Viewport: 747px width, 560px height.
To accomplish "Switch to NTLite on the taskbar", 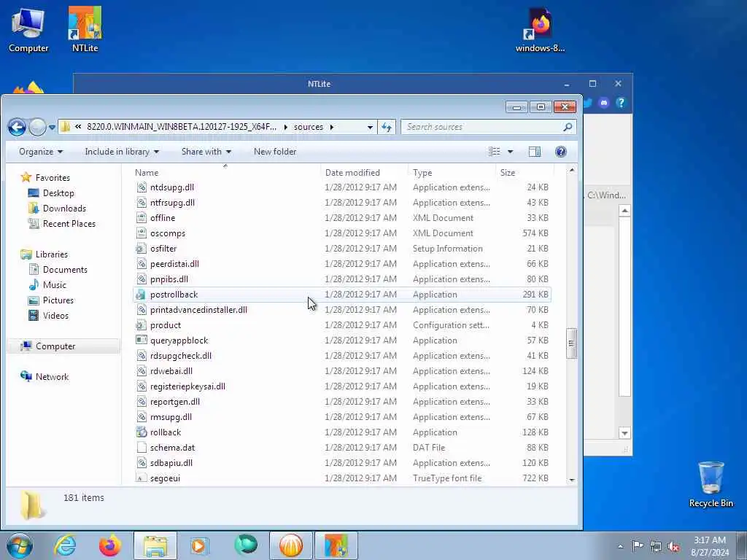I will (x=336, y=545).
